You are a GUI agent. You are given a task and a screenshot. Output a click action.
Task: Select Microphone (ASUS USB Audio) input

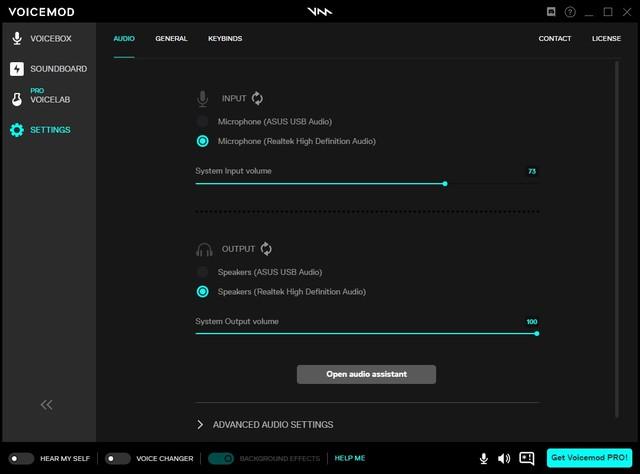203,121
